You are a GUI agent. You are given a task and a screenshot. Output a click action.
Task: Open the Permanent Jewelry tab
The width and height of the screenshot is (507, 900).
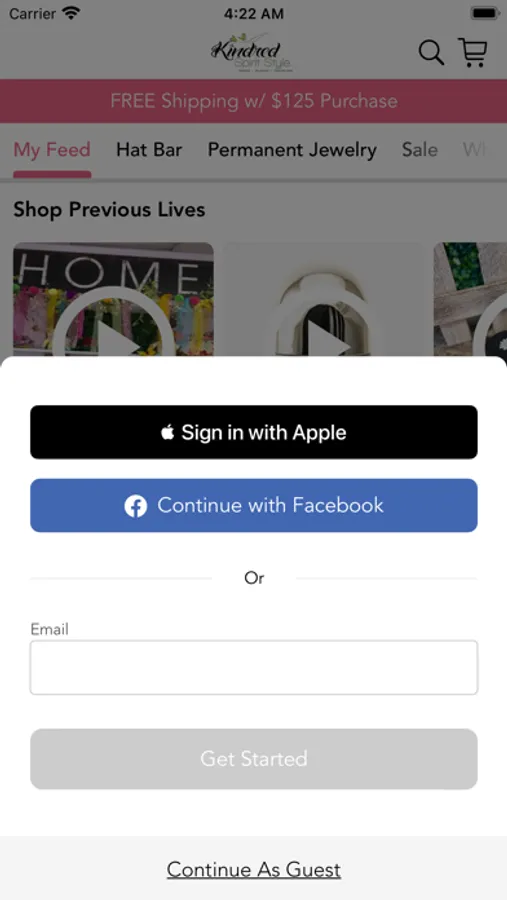coord(292,150)
